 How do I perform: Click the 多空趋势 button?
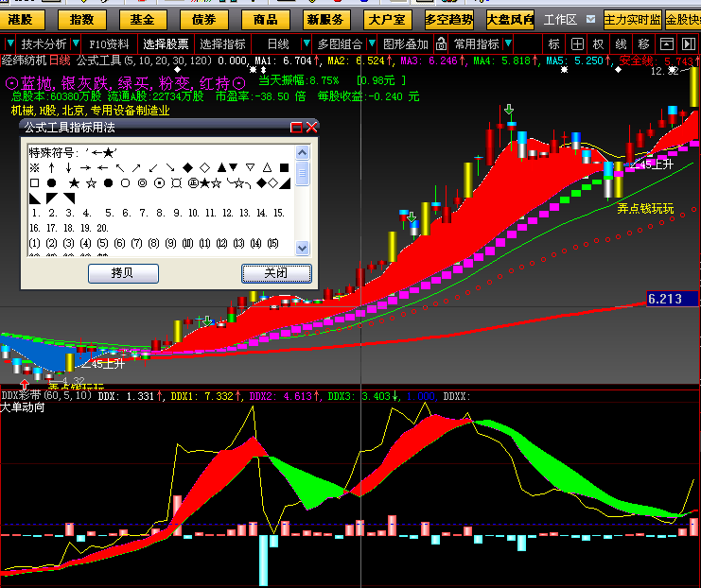[x=448, y=20]
